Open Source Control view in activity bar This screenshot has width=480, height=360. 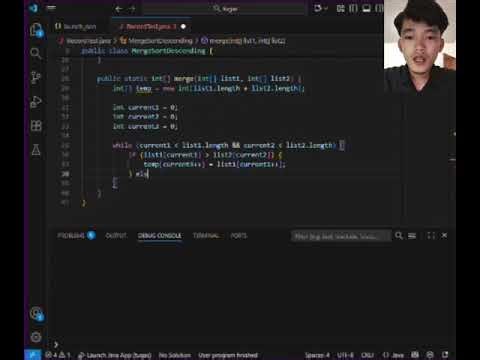pyautogui.click(x=36, y=78)
